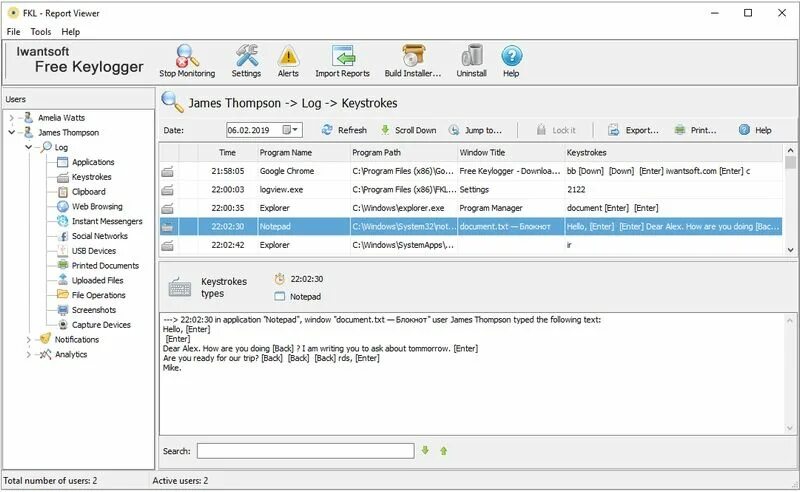The height and width of the screenshot is (492, 800).
Task: Open the File Operations log
Action: tap(98, 296)
